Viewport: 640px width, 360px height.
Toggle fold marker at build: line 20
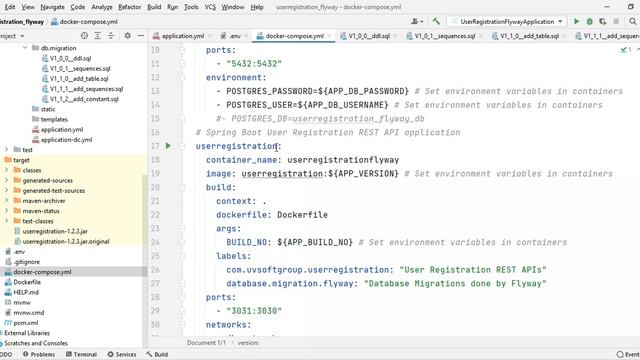click(182, 187)
